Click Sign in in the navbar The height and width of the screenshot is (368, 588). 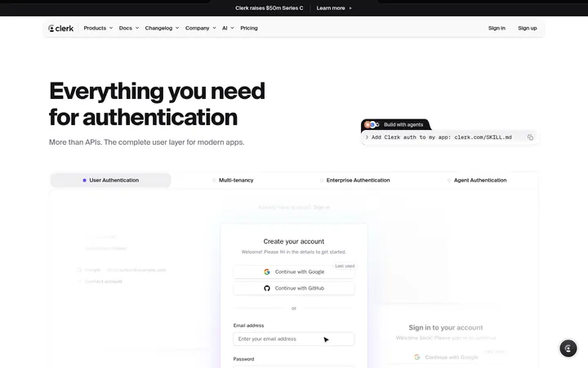click(497, 28)
